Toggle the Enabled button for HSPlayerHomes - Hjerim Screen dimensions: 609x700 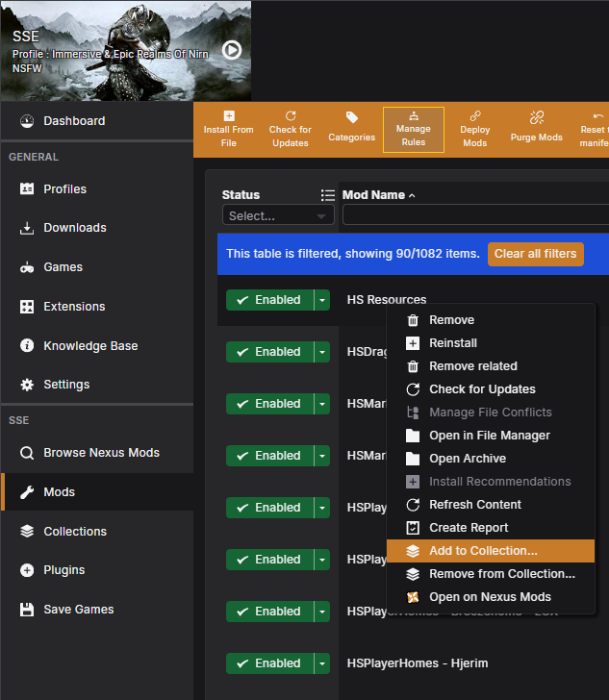[268, 663]
